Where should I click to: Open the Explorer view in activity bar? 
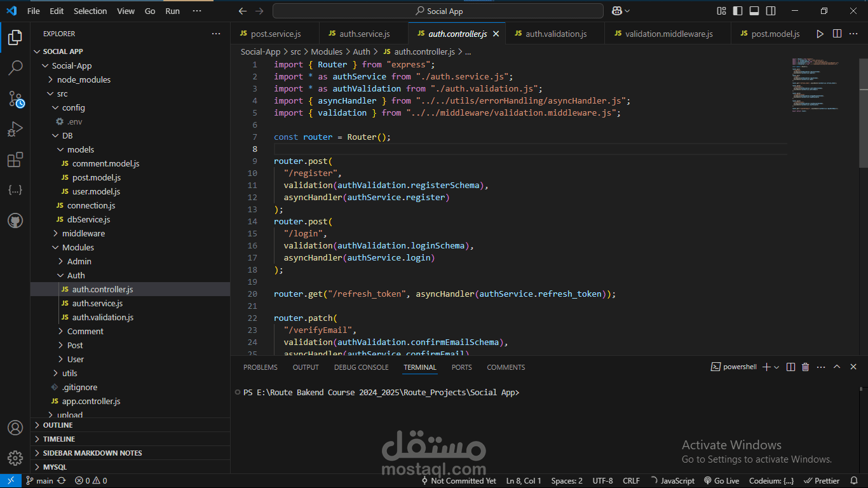pos(15,37)
